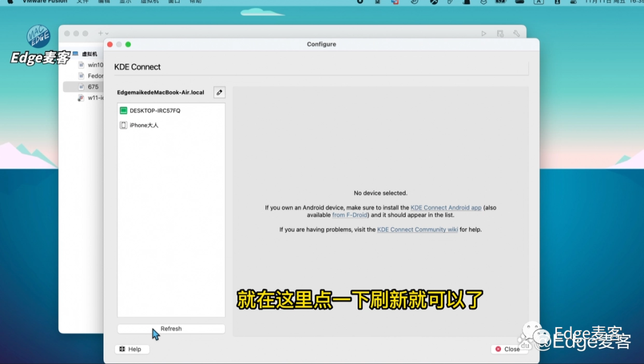Image resolution: width=644 pixels, height=364 pixels.
Task: Click the DESKTOP-IRC57FQ device name
Action: click(x=155, y=110)
